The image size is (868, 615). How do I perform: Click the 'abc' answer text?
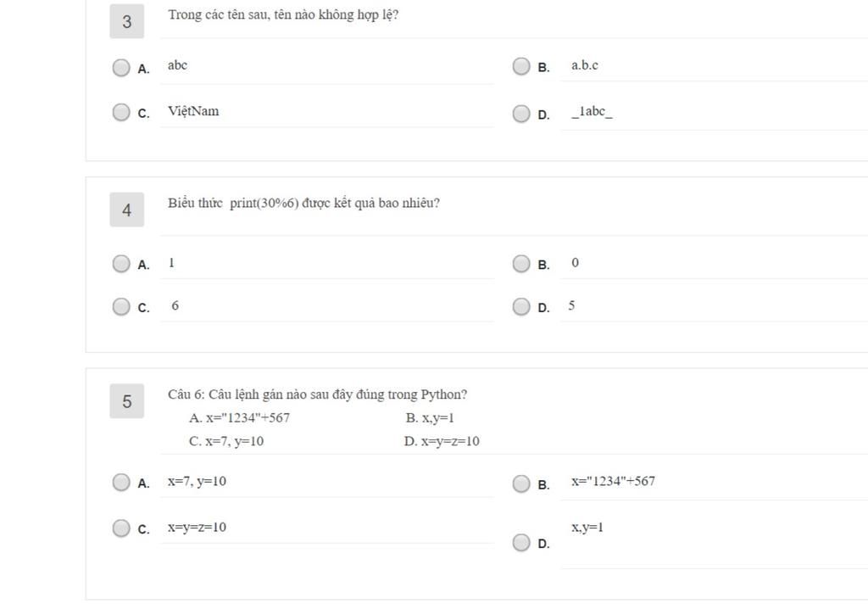click(x=177, y=65)
